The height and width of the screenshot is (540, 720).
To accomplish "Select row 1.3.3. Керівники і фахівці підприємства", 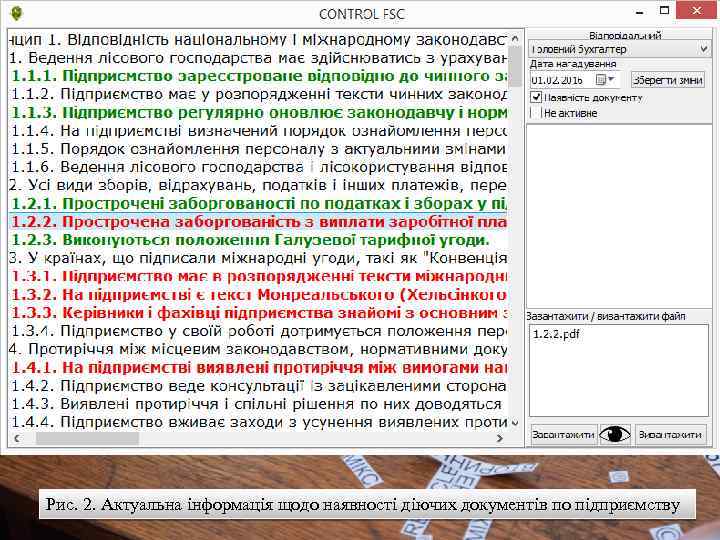I will click(x=258, y=313).
